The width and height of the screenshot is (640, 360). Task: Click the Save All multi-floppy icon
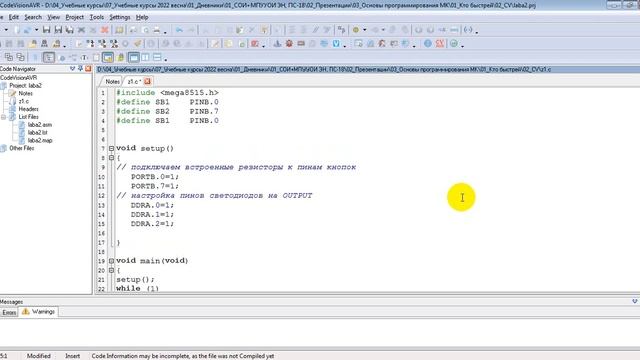(70, 30)
